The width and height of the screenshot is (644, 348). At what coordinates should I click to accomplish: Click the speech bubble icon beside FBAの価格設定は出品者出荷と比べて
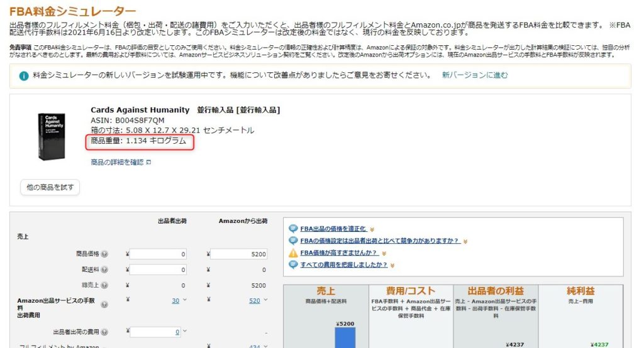pos(293,241)
